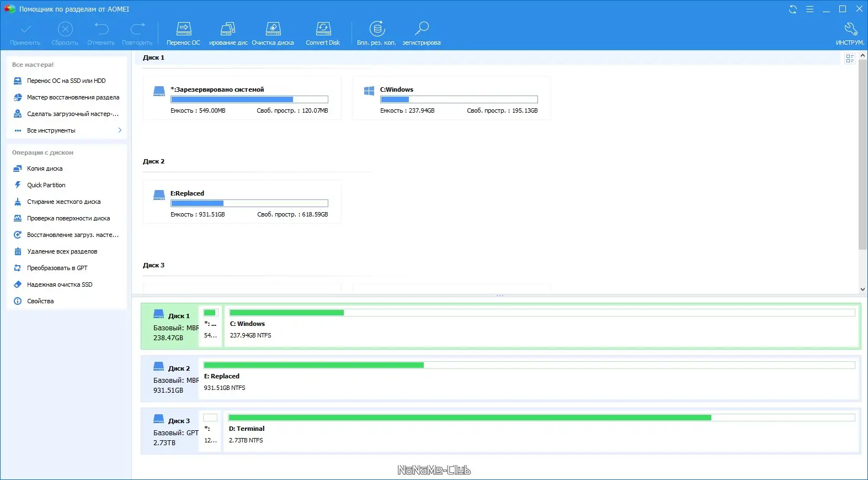Click the panel splitter grip dots
Image resolution: width=868 pixels, height=480 pixels.
click(500, 296)
